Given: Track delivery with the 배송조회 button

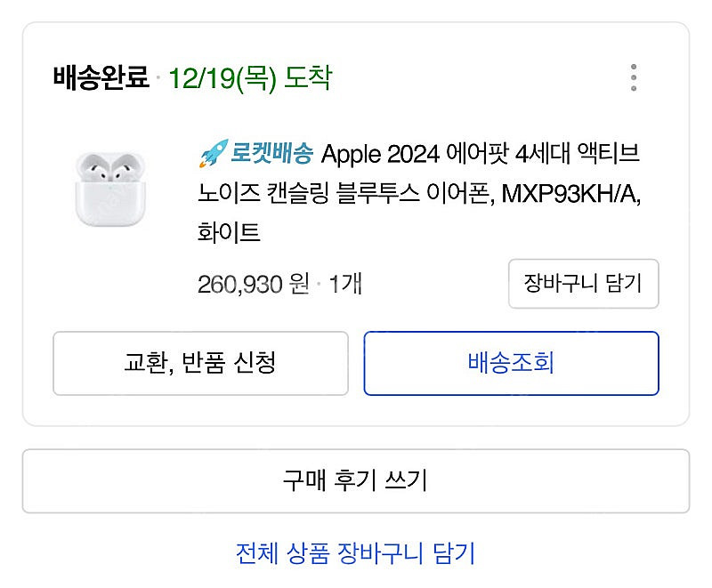Looking at the screenshot, I should coord(511,363).
